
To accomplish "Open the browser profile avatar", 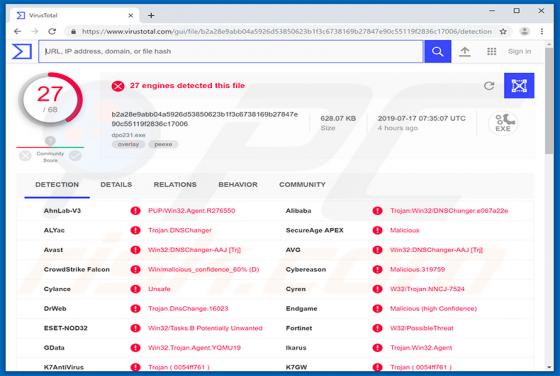I will (x=524, y=31).
